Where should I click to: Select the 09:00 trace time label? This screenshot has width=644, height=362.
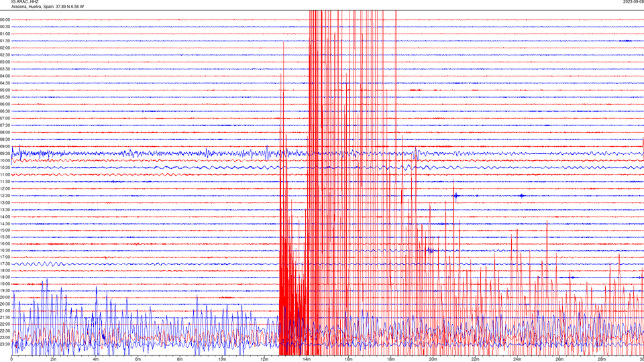pyautogui.click(x=5, y=147)
